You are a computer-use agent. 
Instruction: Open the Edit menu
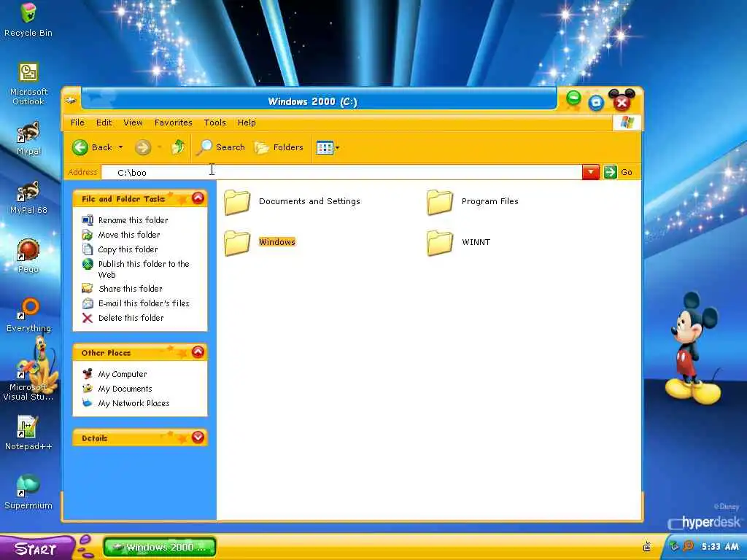(104, 122)
